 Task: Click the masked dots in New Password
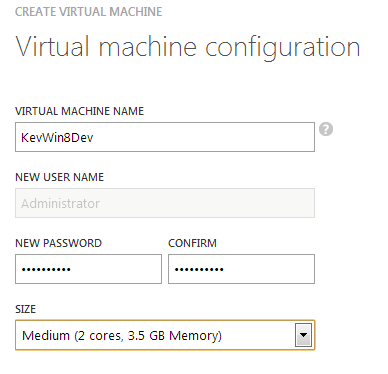(x=46, y=269)
